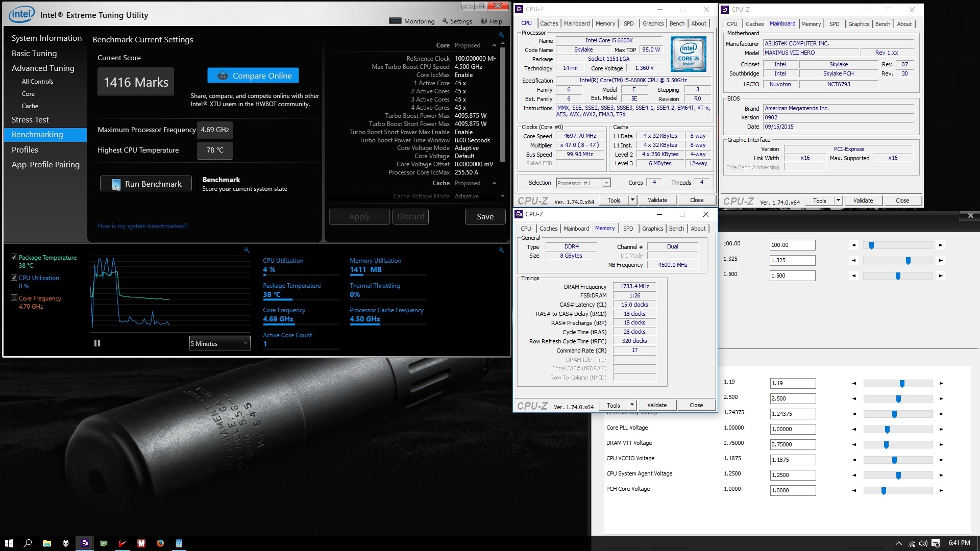This screenshot has height=551, width=980.
Task: Click the 1.500 voltage input field
Action: (793, 275)
